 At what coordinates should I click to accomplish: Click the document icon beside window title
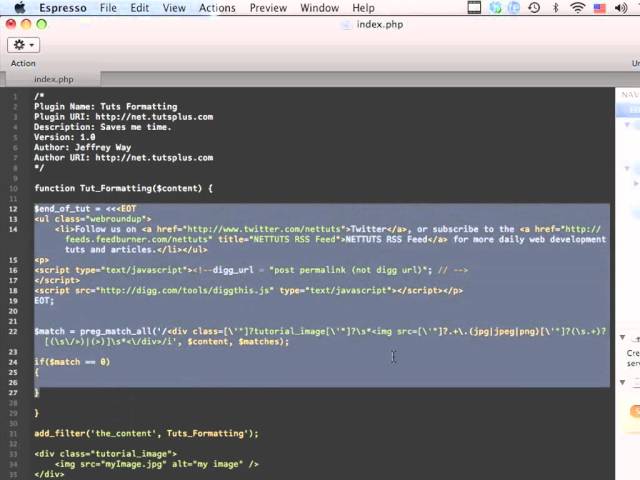[x=346, y=25]
